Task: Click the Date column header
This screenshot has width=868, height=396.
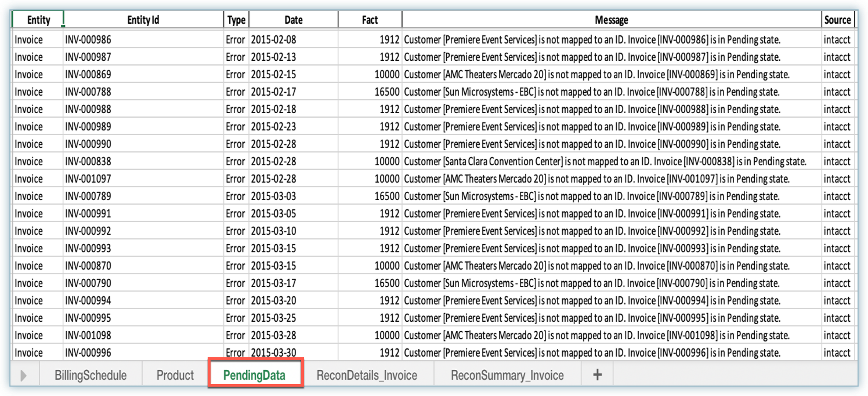Action: (x=293, y=20)
